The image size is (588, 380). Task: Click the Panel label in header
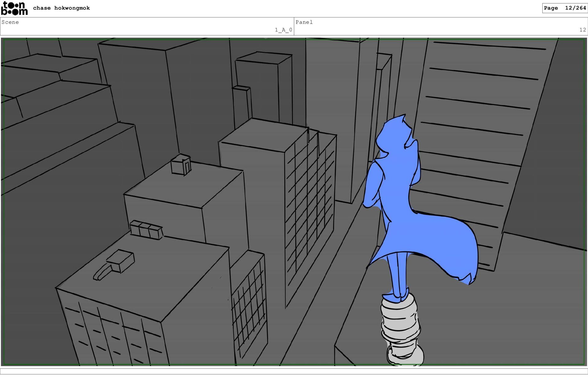(304, 22)
